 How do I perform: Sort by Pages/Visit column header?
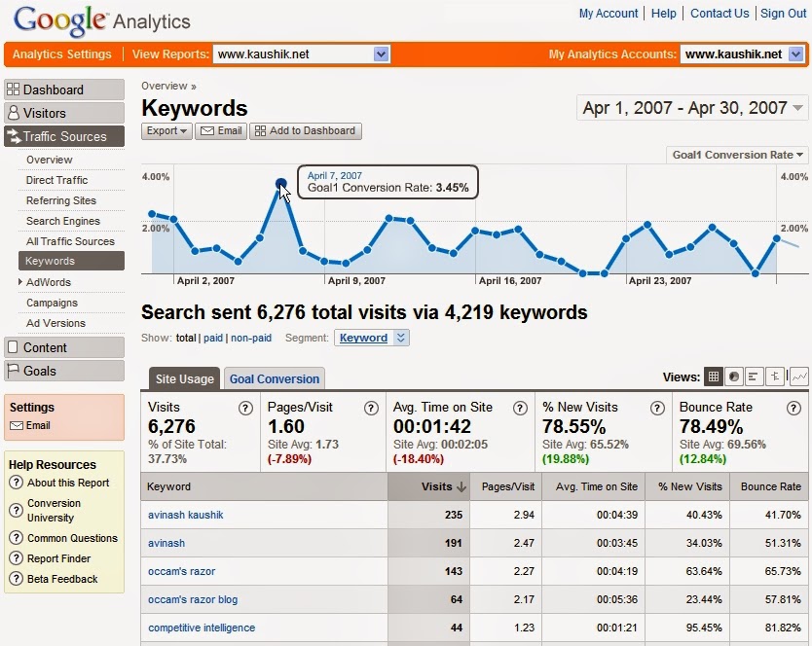pos(507,486)
